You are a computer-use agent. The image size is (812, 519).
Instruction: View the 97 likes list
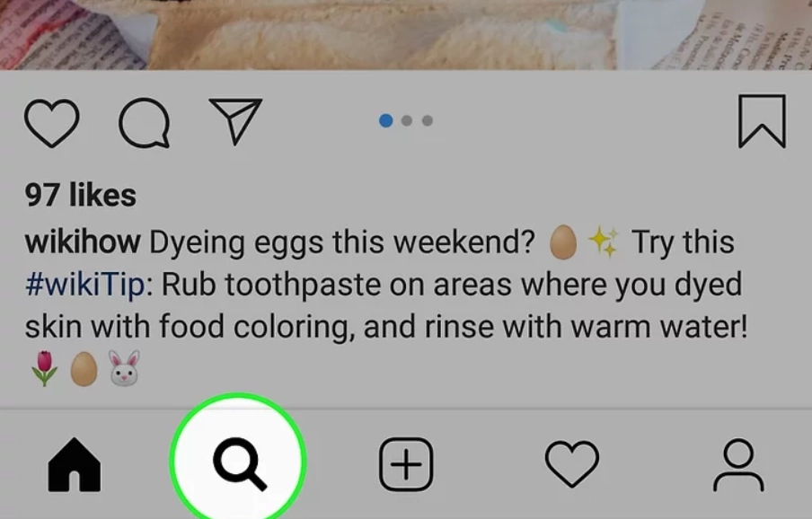[80, 195]
